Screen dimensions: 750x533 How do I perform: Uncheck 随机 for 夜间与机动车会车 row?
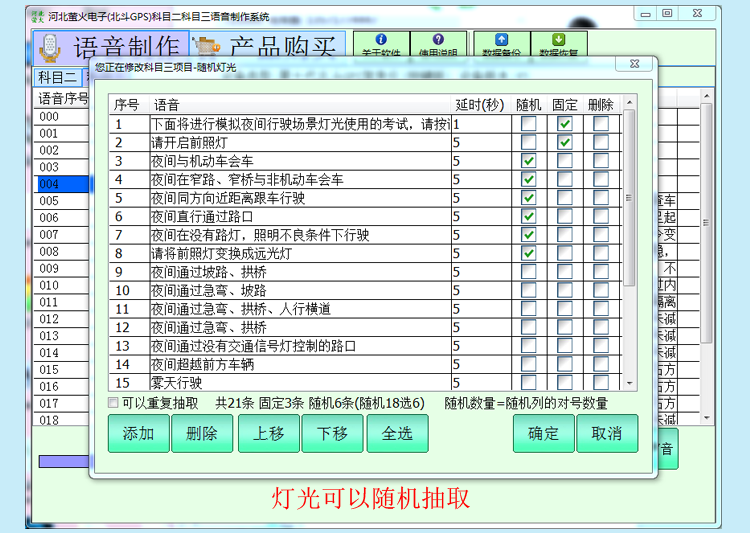tap(528, 161)
